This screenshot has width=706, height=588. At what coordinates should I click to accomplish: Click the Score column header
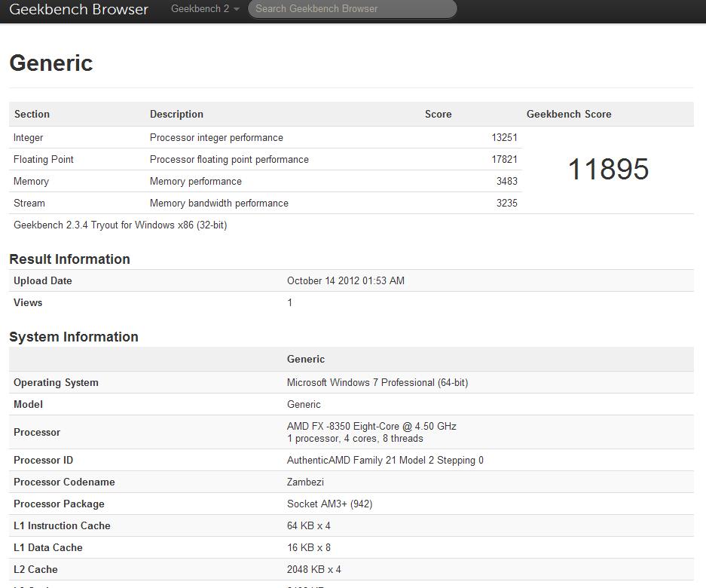[x=438, y=115]
